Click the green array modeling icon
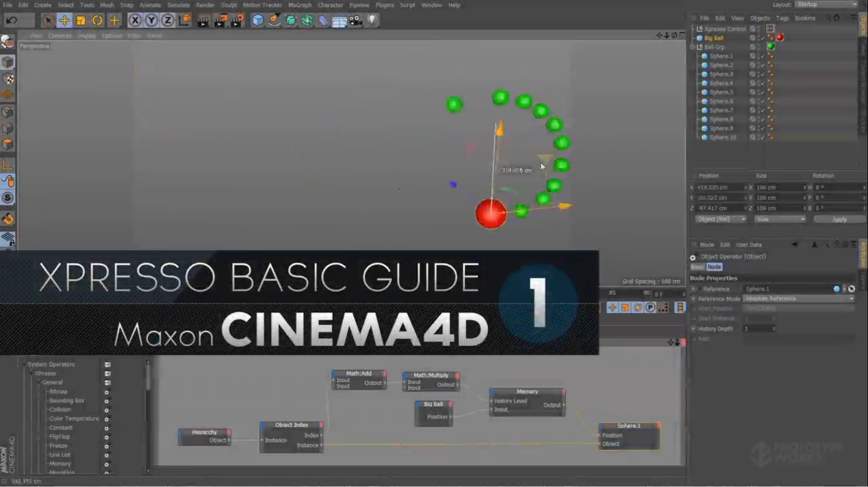Image resolution: width=868 pixels, height=487 pixels. tap(307, 20)
